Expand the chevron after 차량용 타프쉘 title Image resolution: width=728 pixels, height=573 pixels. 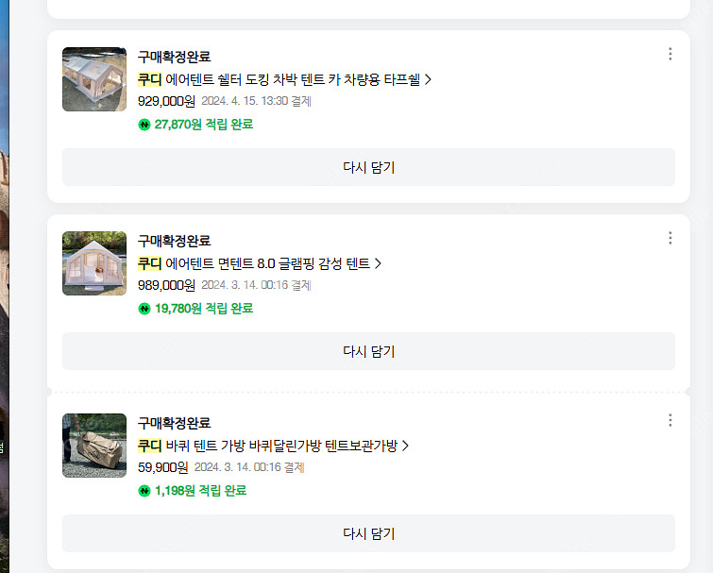tap(429, 79)
